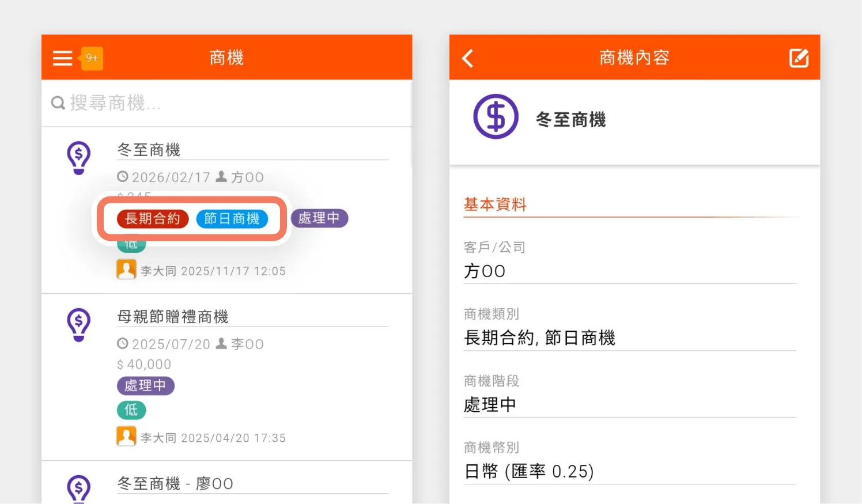Tap the 商機階段 value 處理中
The image size is (862, 504).
[x=490, y=405]
